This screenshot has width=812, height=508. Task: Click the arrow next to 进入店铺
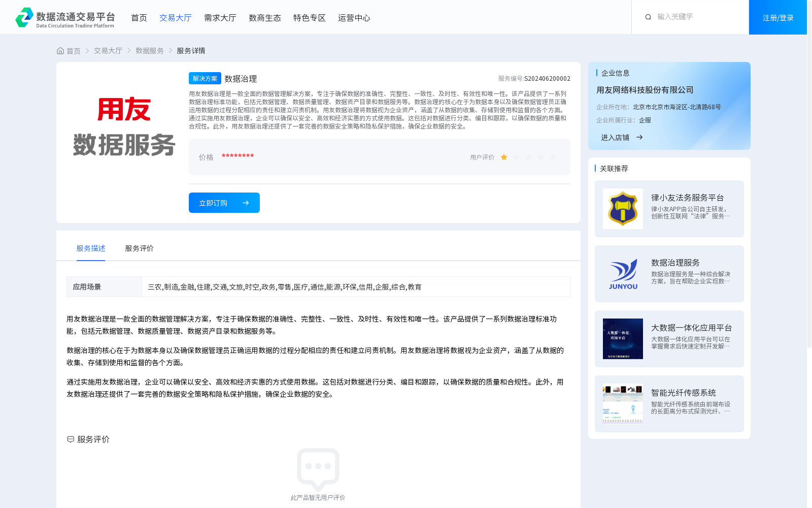tap(639, 137)
